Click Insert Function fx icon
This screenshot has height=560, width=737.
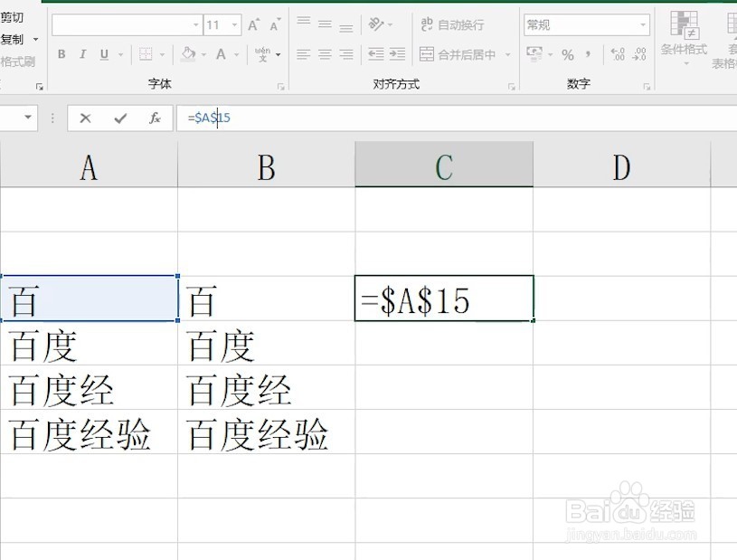155,118
